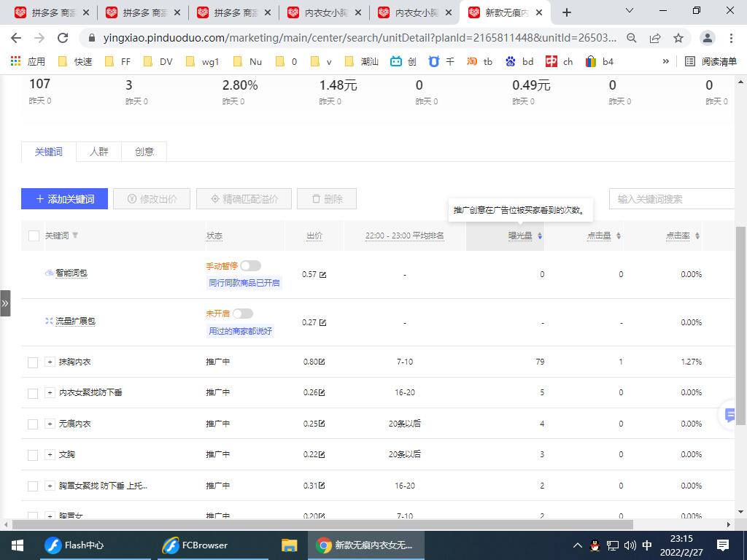
Task: Click the horizontal scrollbar at bottom
Action: (x=322, y=525)
